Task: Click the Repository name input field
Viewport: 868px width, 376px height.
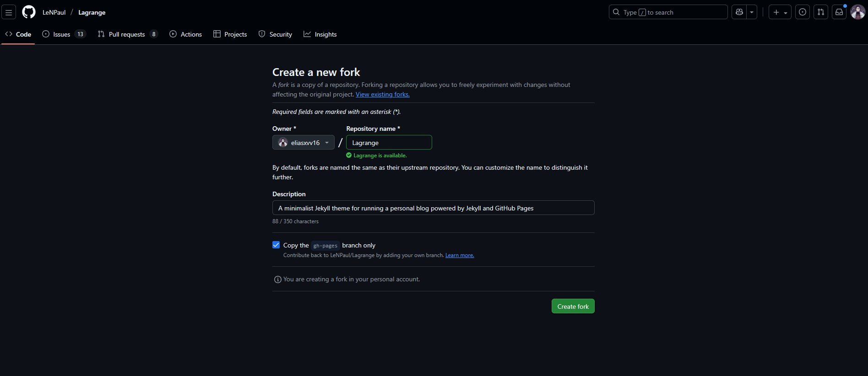Action: coord(389,143)
